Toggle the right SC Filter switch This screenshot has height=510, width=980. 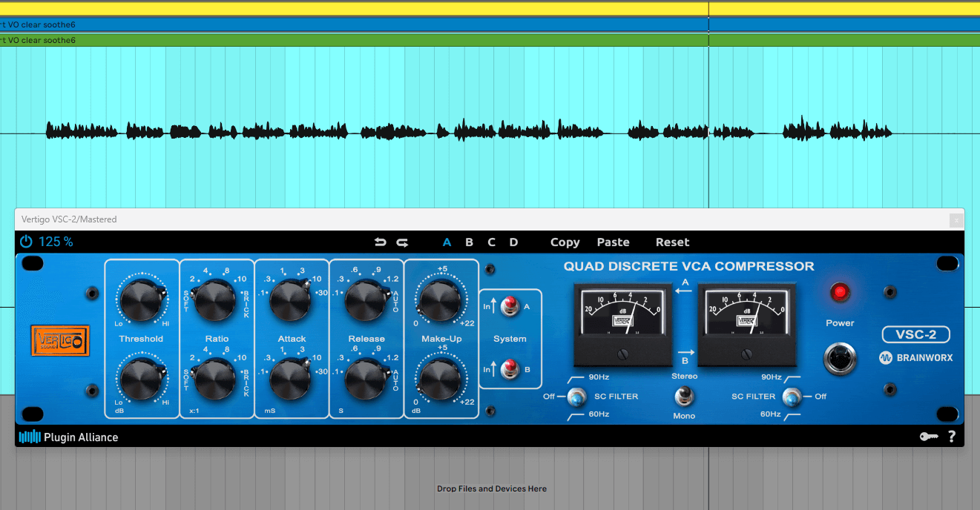tap(793, 397)
